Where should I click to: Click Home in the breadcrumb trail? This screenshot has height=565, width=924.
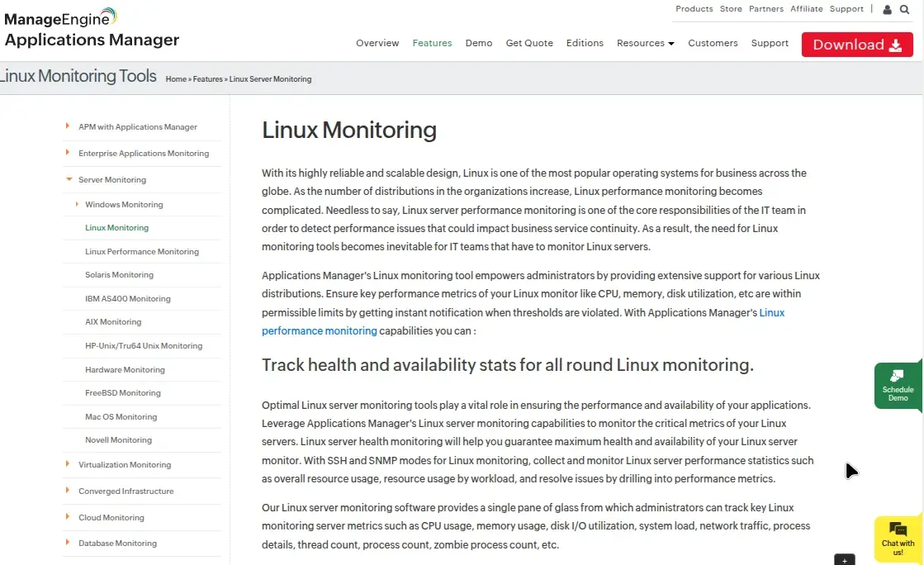176,78
